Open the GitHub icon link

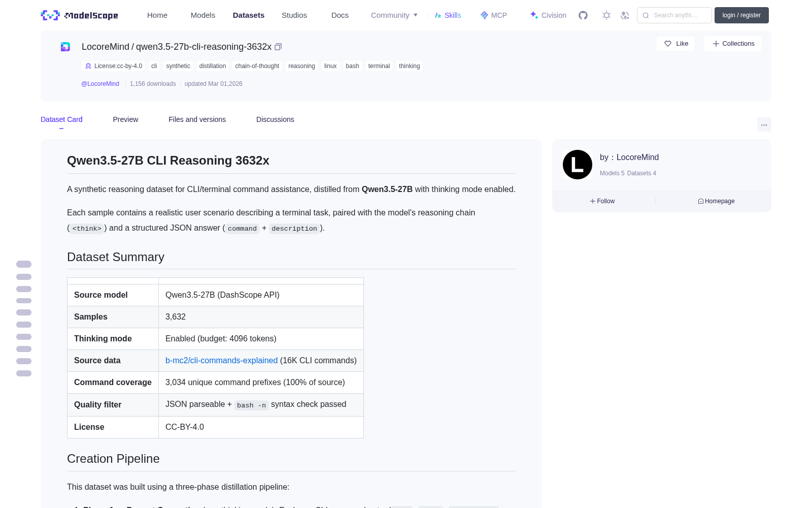[583, 15]
